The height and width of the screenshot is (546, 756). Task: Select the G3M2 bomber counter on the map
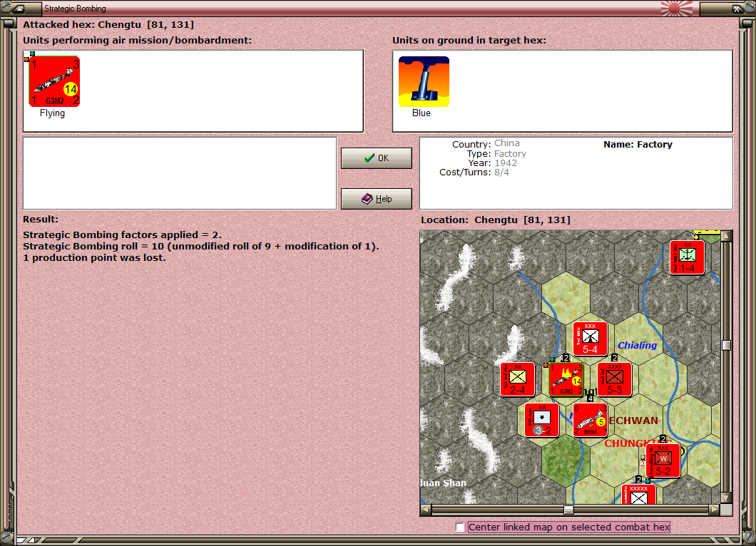tap(566, 379)
